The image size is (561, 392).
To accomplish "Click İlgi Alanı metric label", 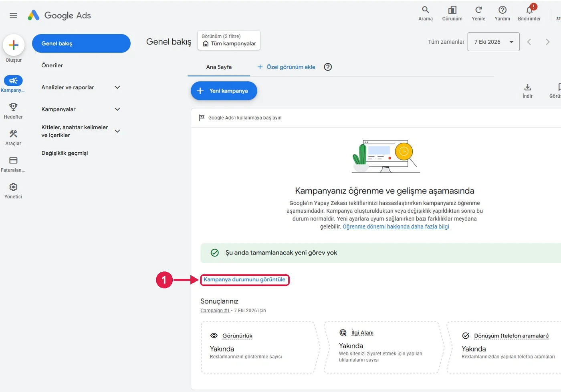I will pos(362,333).
